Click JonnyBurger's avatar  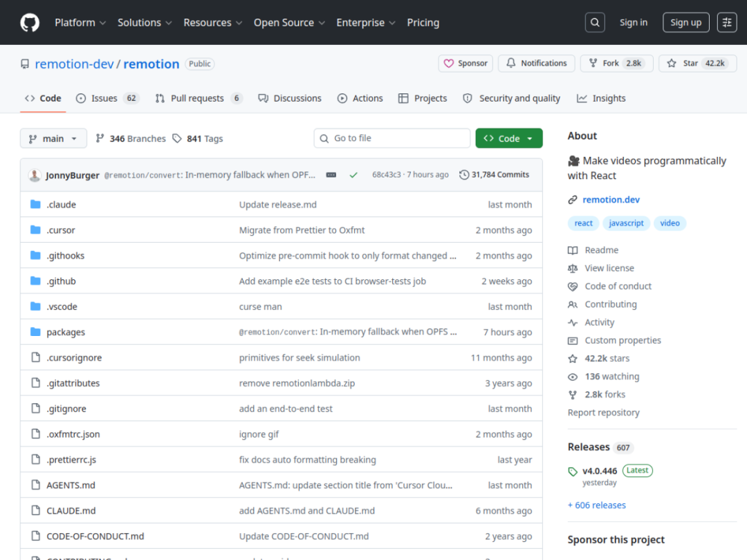[x=35, y=174]
